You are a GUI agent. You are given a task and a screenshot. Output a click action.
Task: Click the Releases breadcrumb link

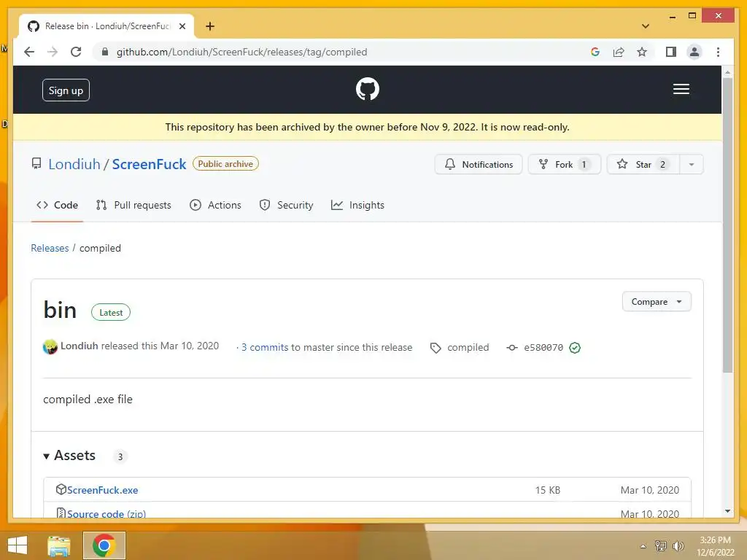click(50, 248)
